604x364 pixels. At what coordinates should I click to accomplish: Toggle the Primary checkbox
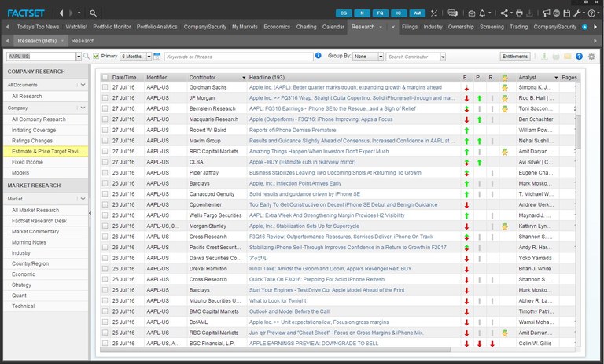point(96,57)
